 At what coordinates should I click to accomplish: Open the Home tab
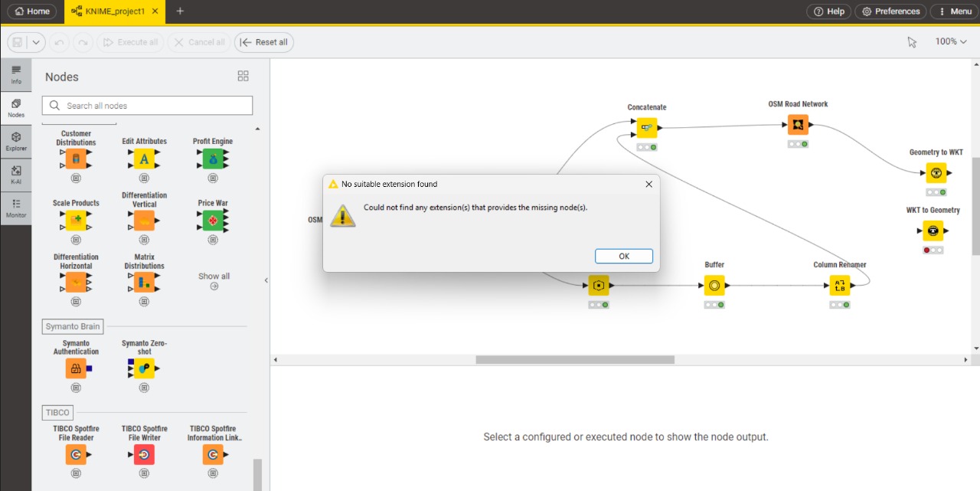[x=33, y=11]
